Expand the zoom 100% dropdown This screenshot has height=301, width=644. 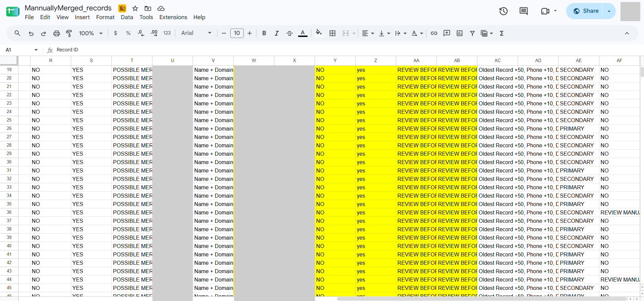[x=91, y=33]
